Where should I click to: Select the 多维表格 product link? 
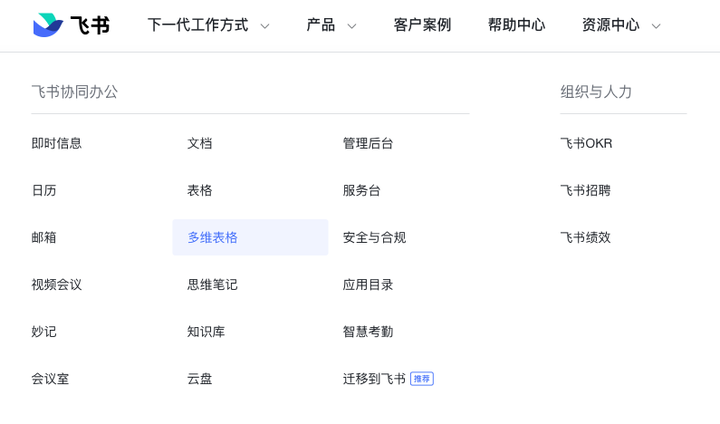tap(212, 237)
